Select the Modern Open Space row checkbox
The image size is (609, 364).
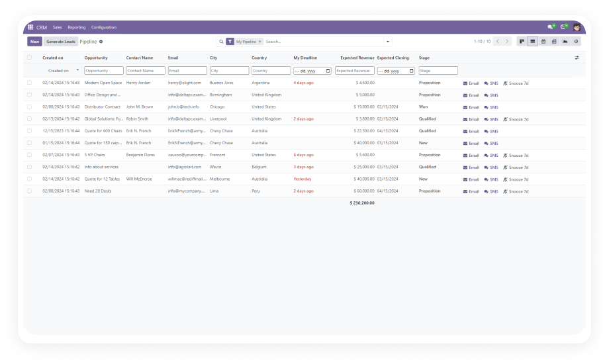click(x=30, y=83)
